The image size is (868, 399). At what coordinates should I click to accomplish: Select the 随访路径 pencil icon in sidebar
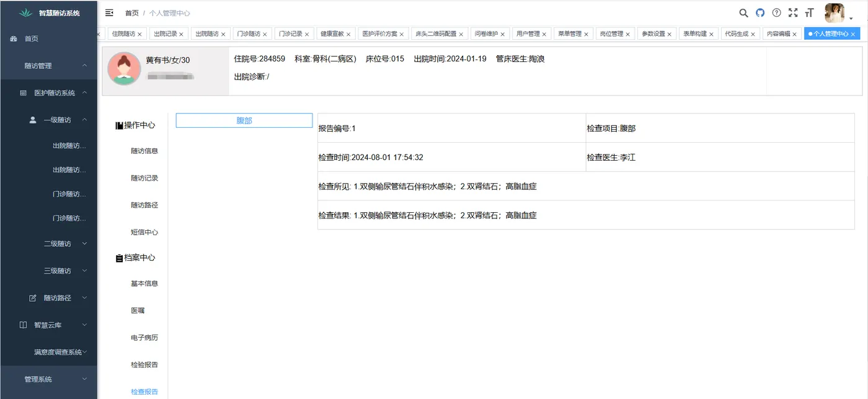[34, 298]
